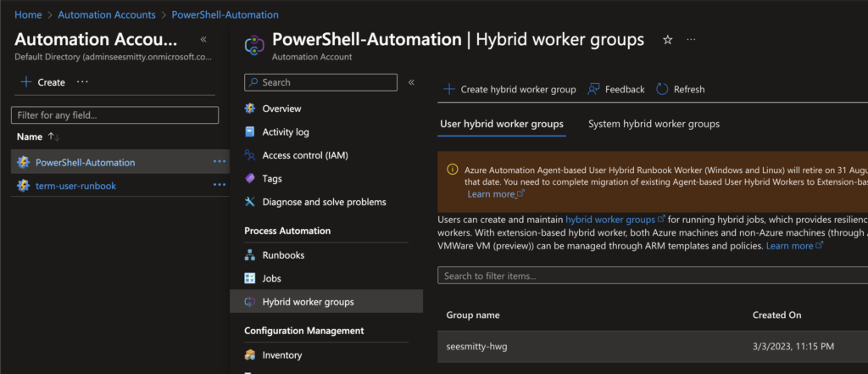
Task: Favorite the page with the star icon
Action: (668, 40)
